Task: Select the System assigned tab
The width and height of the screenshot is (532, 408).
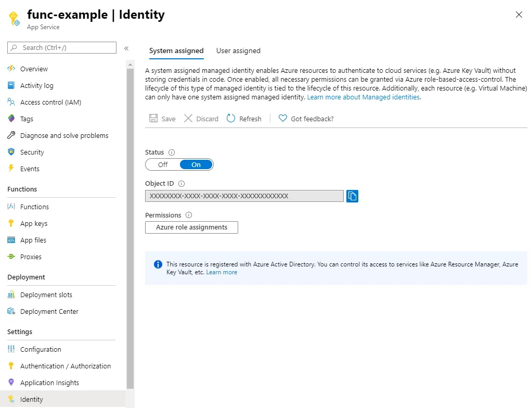Action: click(x=176, y=51)
